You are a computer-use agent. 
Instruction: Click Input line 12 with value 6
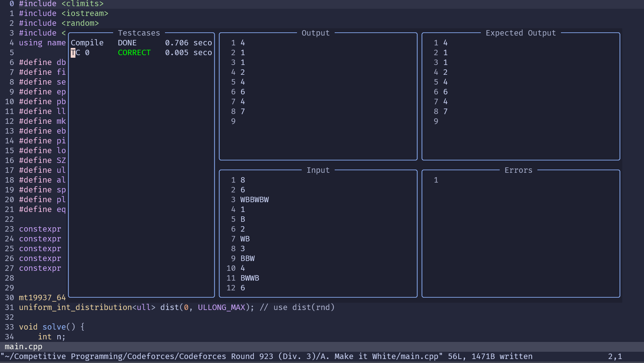point(243,288)
